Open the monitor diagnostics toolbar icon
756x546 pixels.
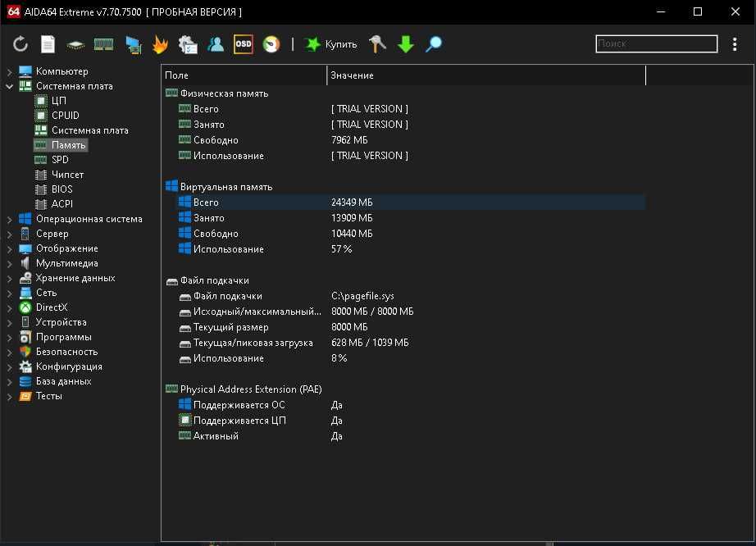click(x=133, y=45)
